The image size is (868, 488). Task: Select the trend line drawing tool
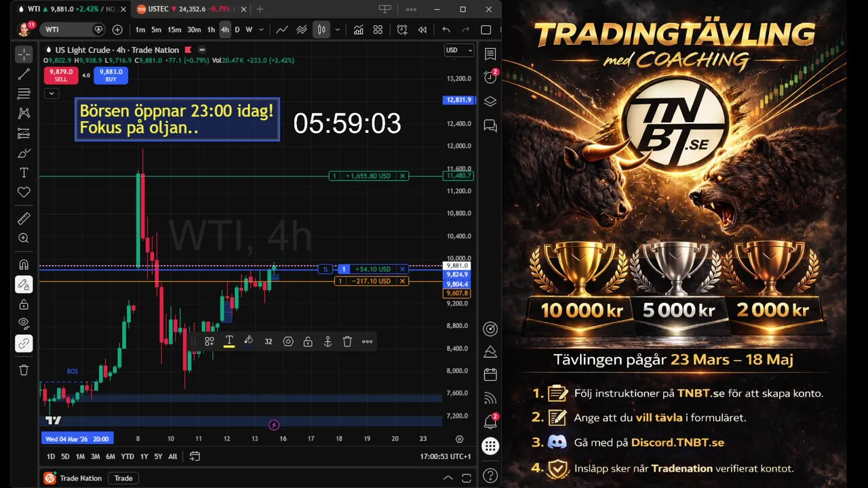[24, 74]
